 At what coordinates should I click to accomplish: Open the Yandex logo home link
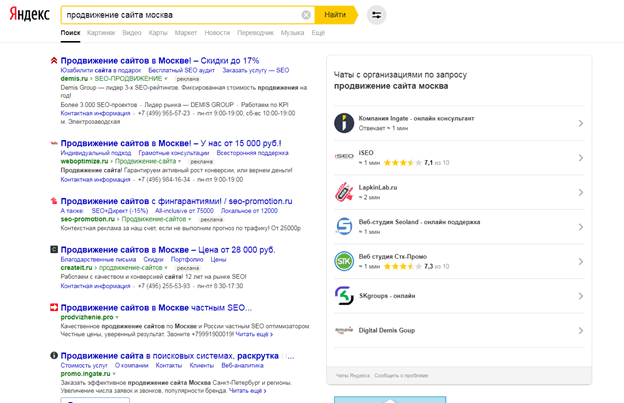29,14
